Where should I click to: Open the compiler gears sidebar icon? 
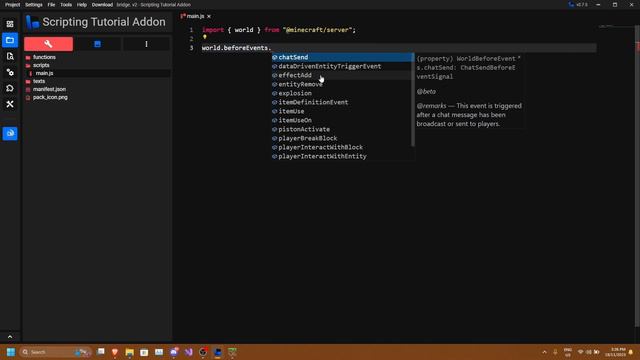tap(10, 72)
